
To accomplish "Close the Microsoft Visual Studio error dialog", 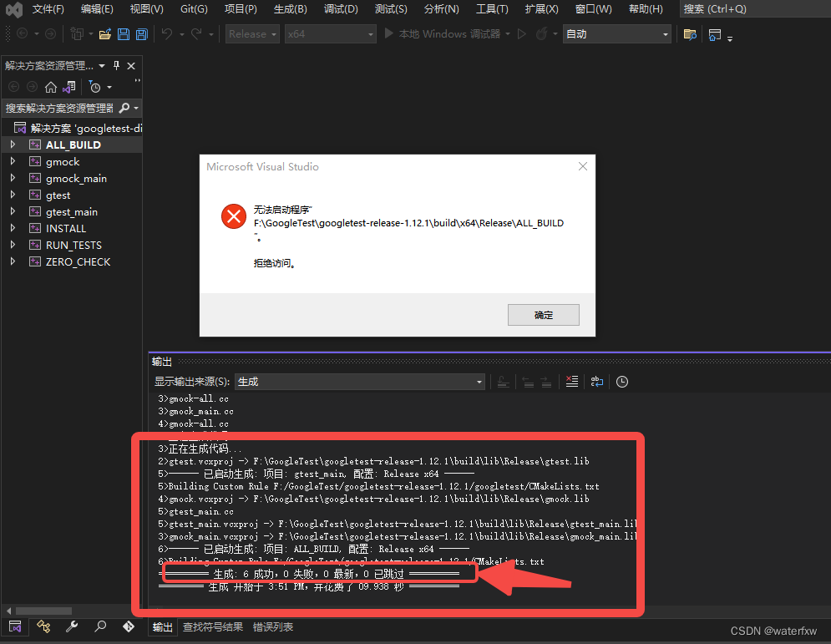I will pyautogui.click(x=583, y=166).
